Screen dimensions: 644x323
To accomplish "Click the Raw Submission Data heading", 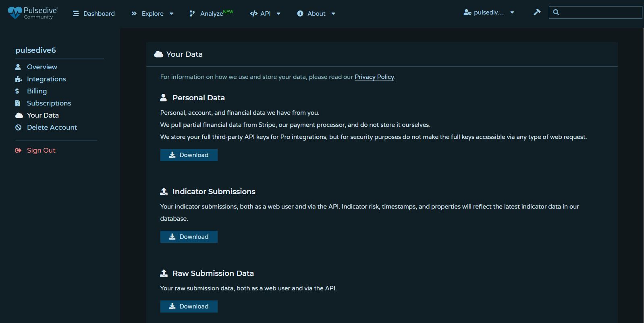I will 213,273.
